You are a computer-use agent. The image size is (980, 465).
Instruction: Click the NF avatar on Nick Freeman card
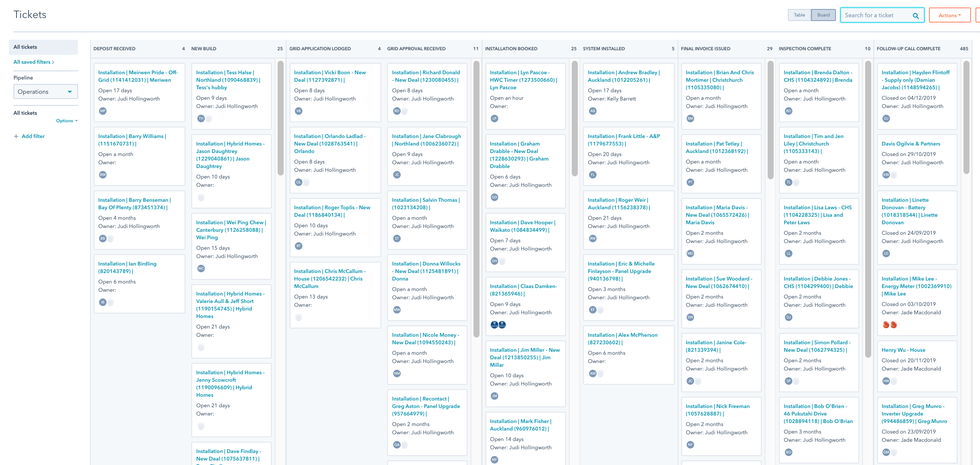tap(690, 444)
